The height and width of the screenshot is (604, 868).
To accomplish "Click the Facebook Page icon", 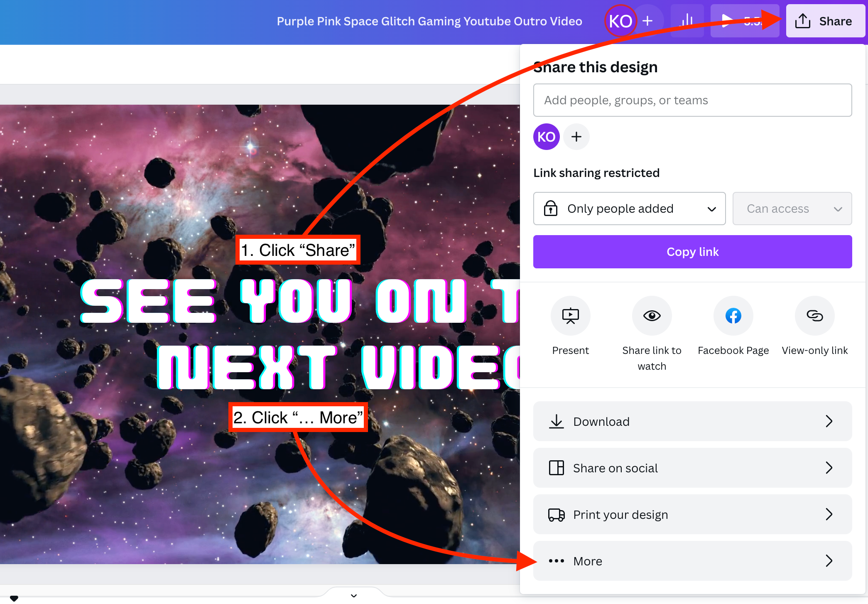I will point(733,316).
